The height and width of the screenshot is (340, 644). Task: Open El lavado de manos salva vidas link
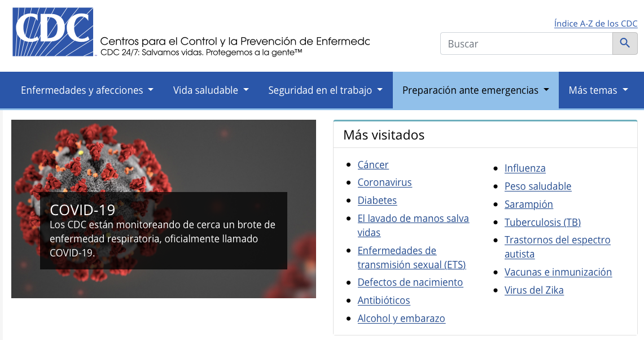[413, 225]
